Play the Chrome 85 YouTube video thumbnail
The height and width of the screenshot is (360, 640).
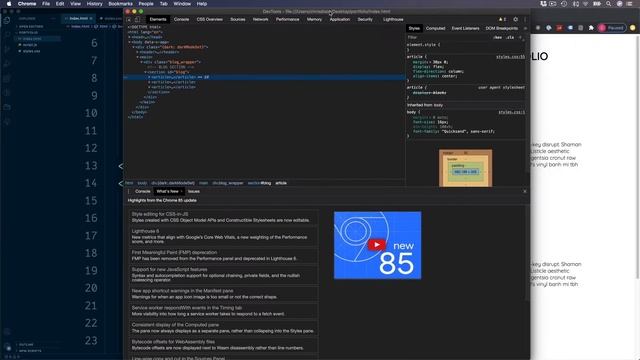tap(377, 245)
